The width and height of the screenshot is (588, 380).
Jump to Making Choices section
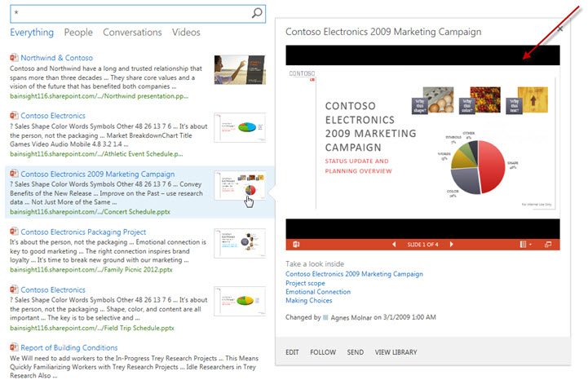[308, 300]
